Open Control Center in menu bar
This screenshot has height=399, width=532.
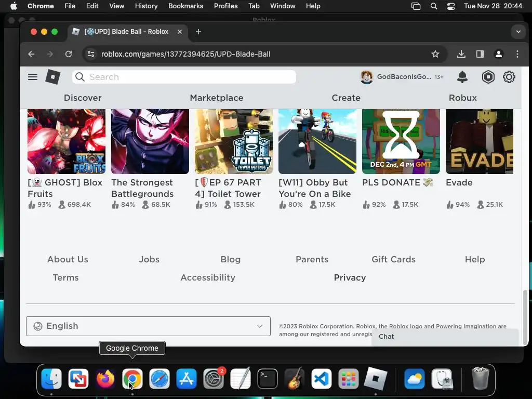coord(451,6)
